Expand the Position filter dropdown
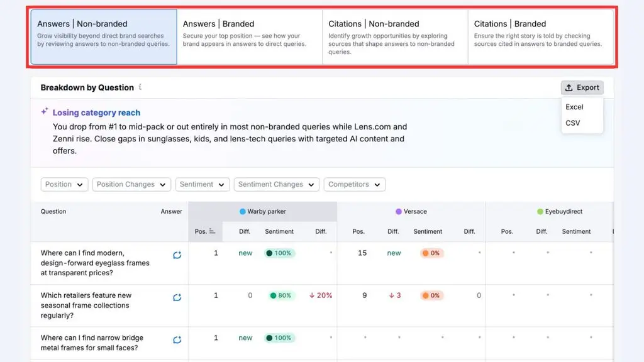Viewport: 644px width, 362px height. tap(64, 184)
